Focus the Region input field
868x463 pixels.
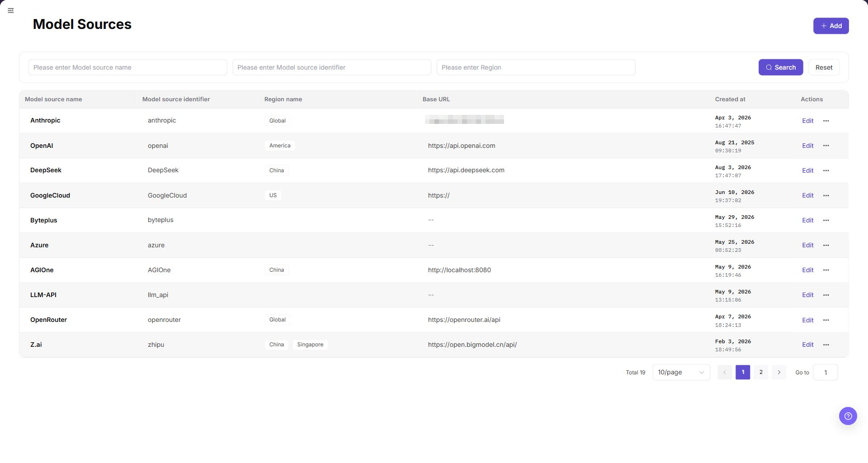click(x=536, y=67)
